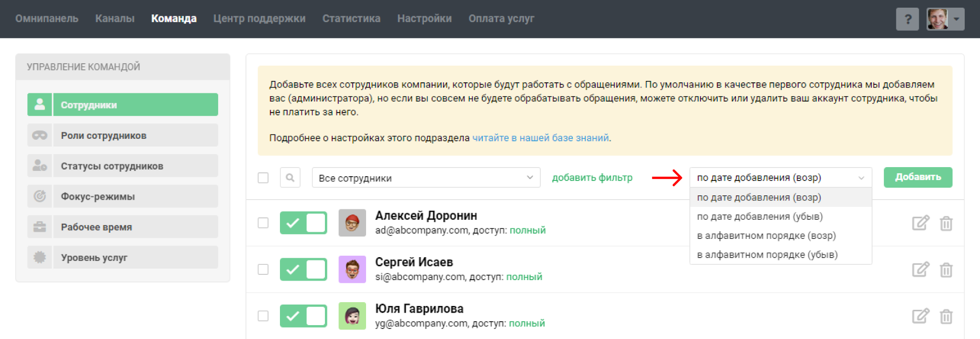Click edit icon for Юля Гаврилова
The width and height of the screenshot is (980, 339).
click(920, 316)
